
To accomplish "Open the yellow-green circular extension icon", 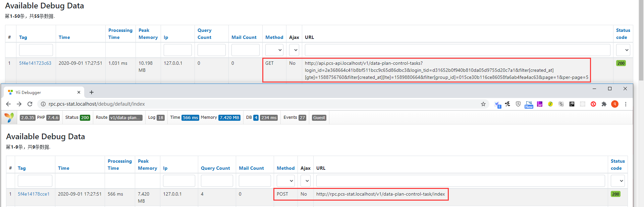I will tap(550, 104).
